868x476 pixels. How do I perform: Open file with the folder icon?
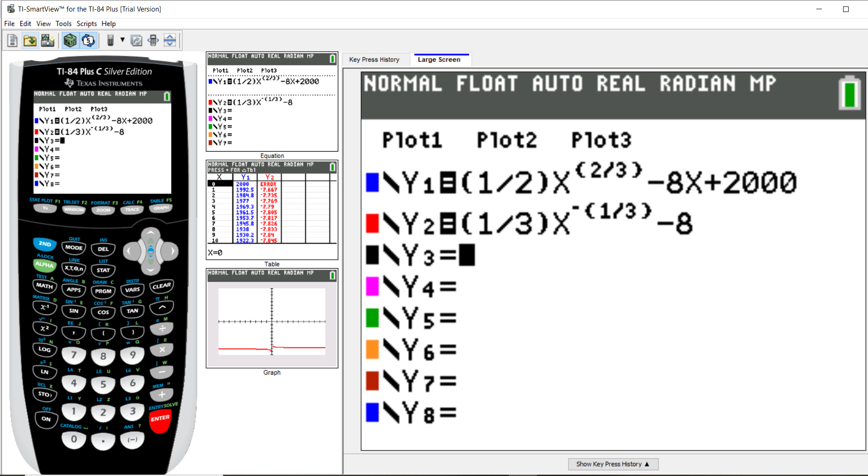[30, 41]
